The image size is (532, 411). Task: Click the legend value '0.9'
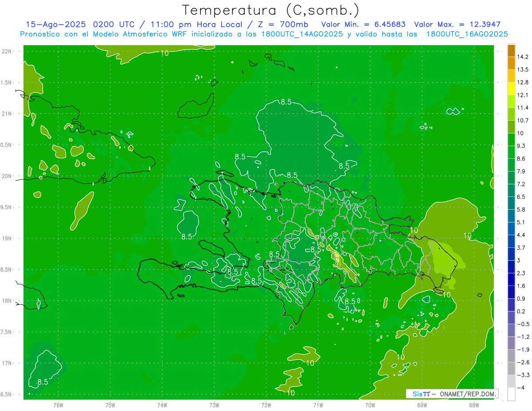pyautogui.click(x=522, y=298)
